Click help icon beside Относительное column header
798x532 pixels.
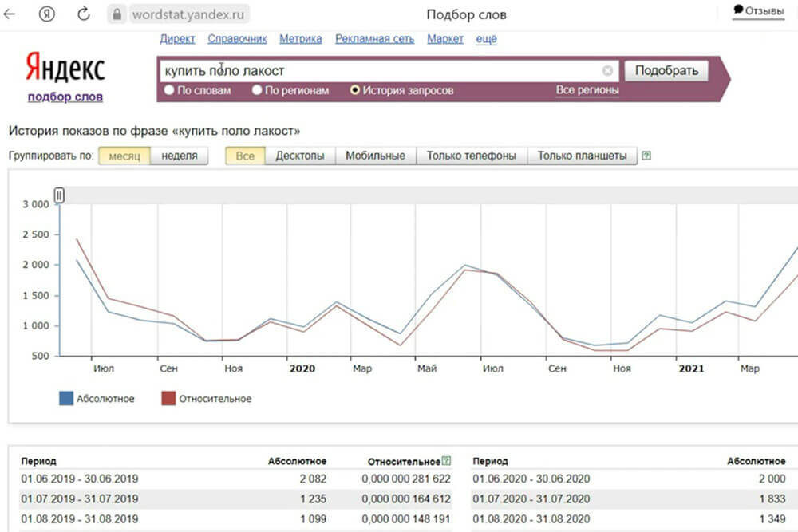coord(446,461)
